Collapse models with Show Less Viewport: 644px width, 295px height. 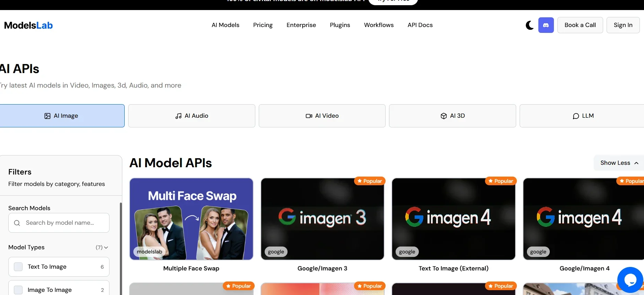pos(619,163)
